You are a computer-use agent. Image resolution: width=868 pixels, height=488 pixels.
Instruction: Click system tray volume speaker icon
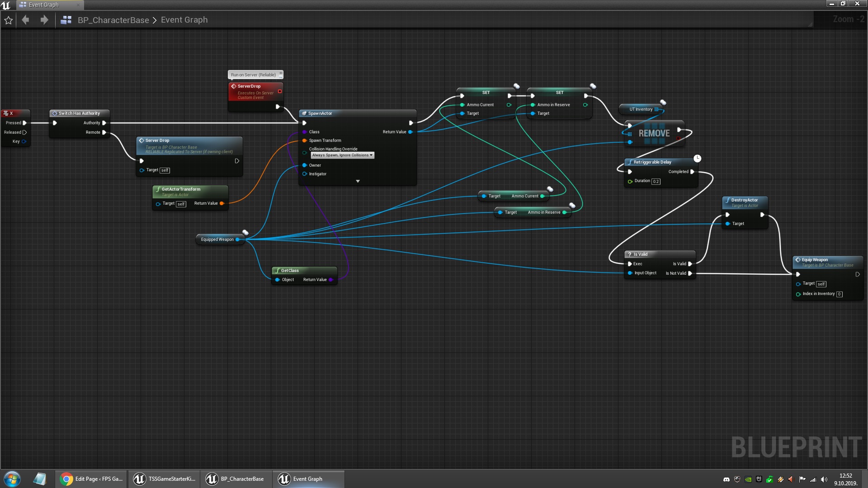pos(824,479)
